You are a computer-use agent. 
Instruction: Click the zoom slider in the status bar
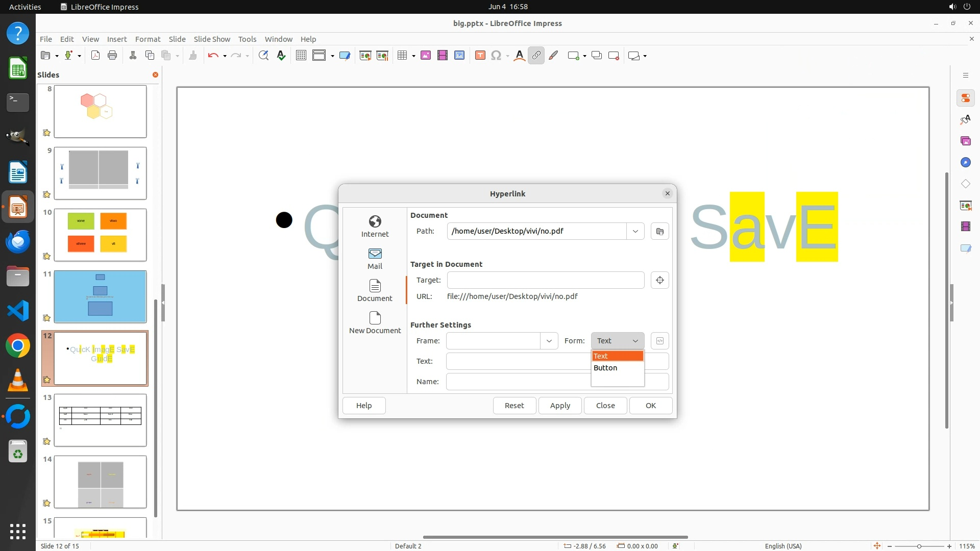pos(919,546)
